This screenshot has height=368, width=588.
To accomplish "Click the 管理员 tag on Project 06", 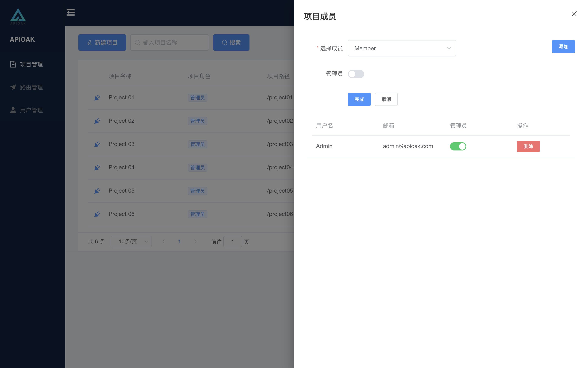I will click(197, 214).
